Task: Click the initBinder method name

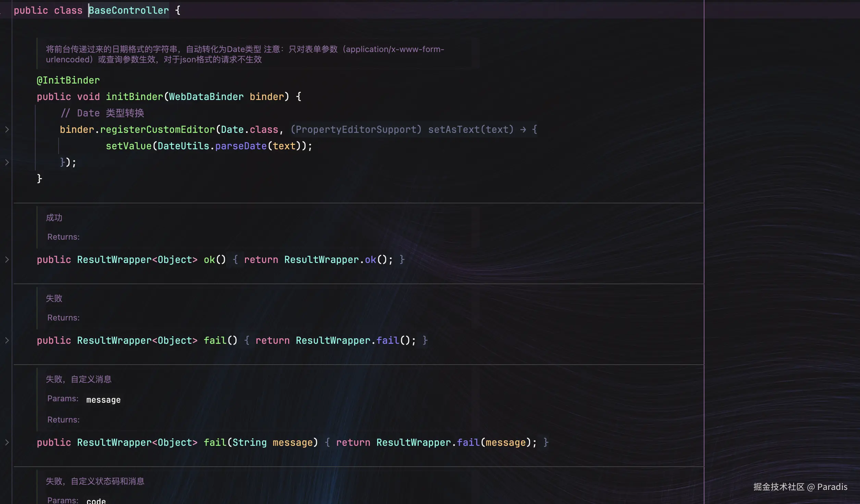Action: tap(134, 97)
